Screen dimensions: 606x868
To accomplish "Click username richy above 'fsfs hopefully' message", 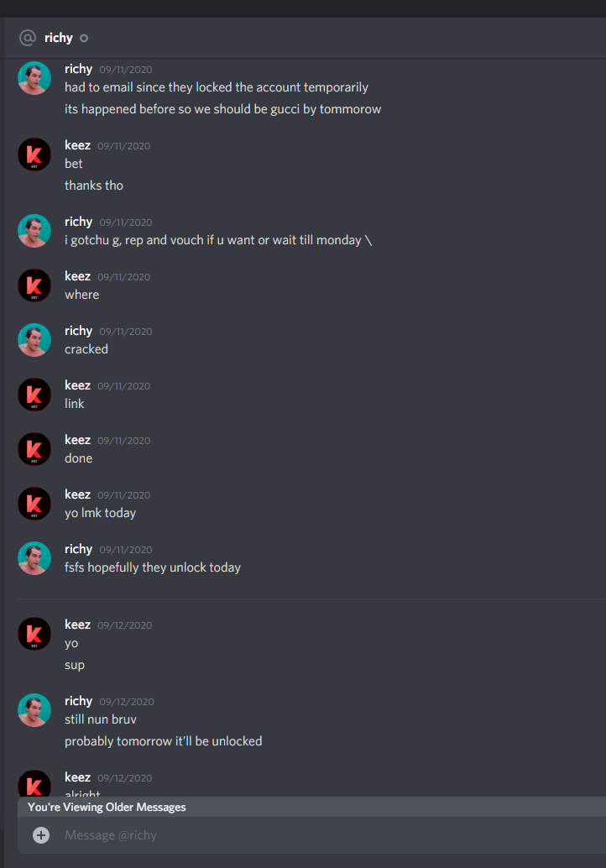I will coord(78,549).
